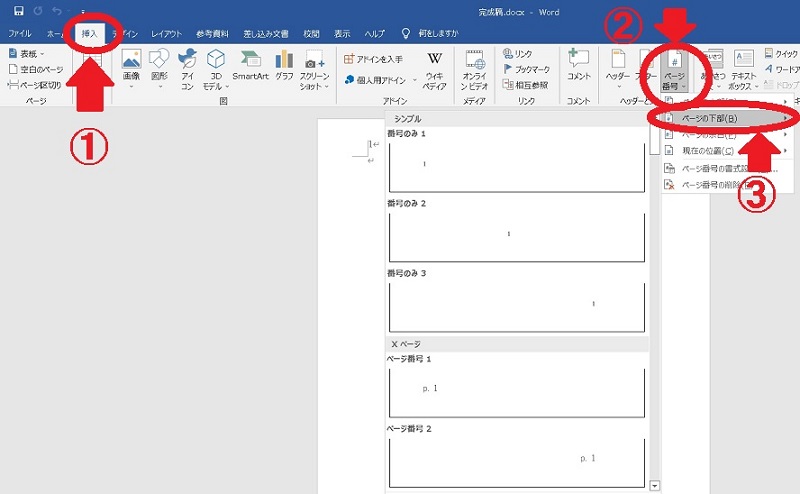Select the 番号のみ 1 page number layout
The width and height of the screenshot is (800, 494).
coord(517,162)
